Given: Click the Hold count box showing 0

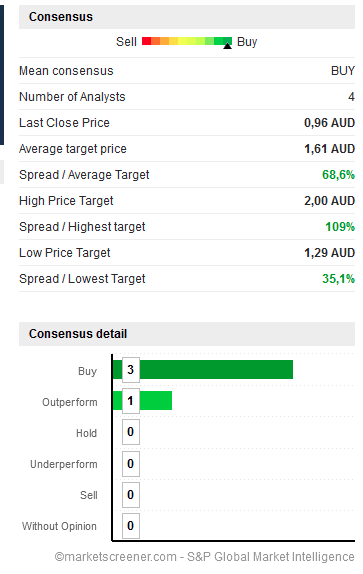Looking at the screenshot, I should pos(131,432).
